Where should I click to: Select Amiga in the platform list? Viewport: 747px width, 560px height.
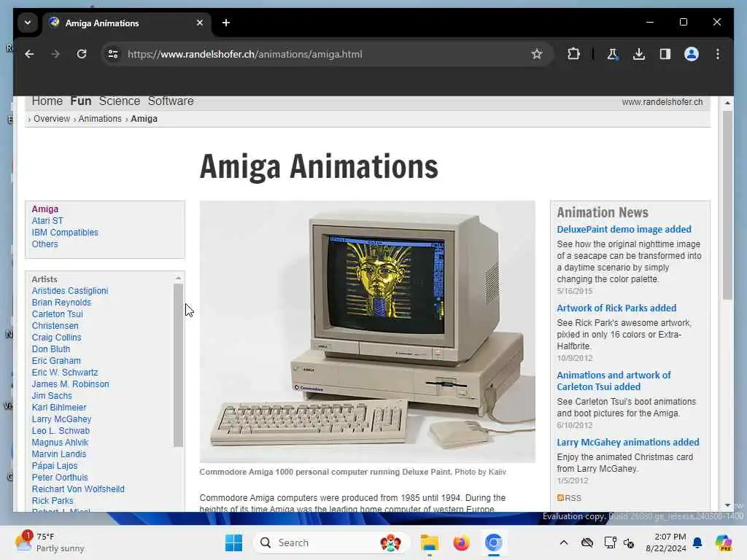click(x=45, y=209)
